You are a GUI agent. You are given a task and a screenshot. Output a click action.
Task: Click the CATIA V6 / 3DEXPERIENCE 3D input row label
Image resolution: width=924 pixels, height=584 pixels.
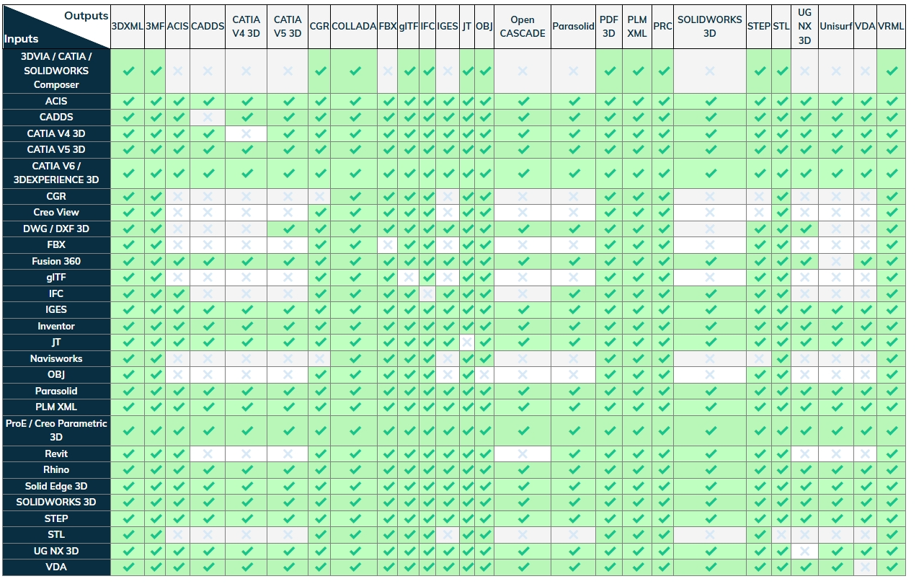click(x=56, y=173)
